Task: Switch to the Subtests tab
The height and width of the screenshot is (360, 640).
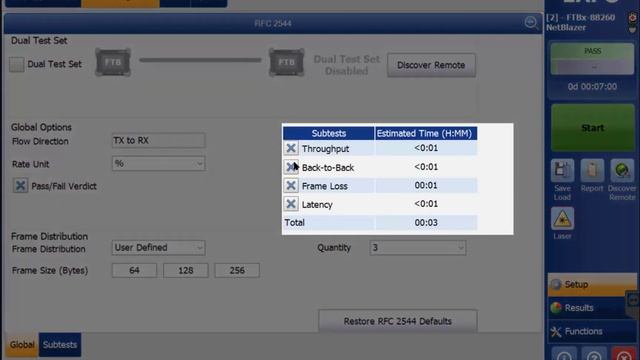Action: pyautogui.click(x=60, y=345)
